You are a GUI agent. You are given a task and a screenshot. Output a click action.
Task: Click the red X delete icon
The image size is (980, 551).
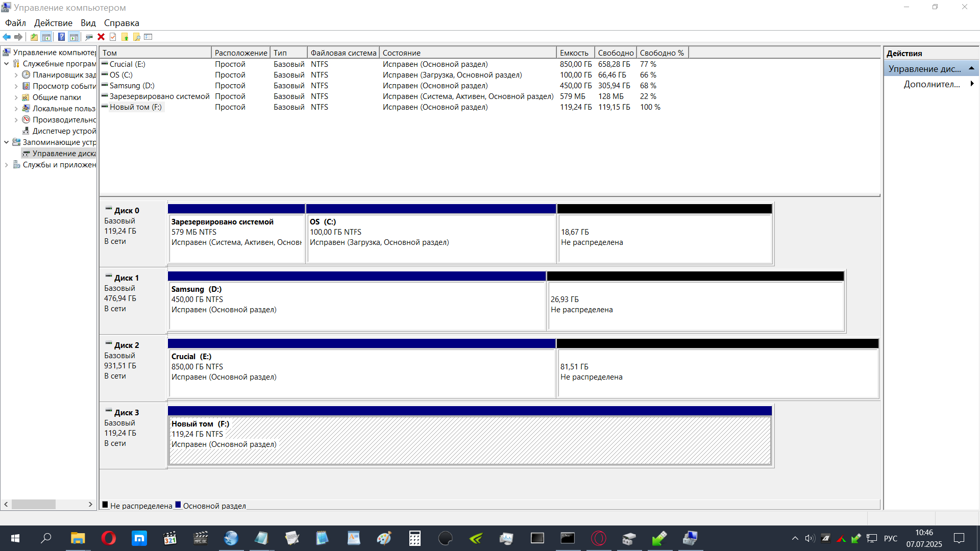click(101, 37)
